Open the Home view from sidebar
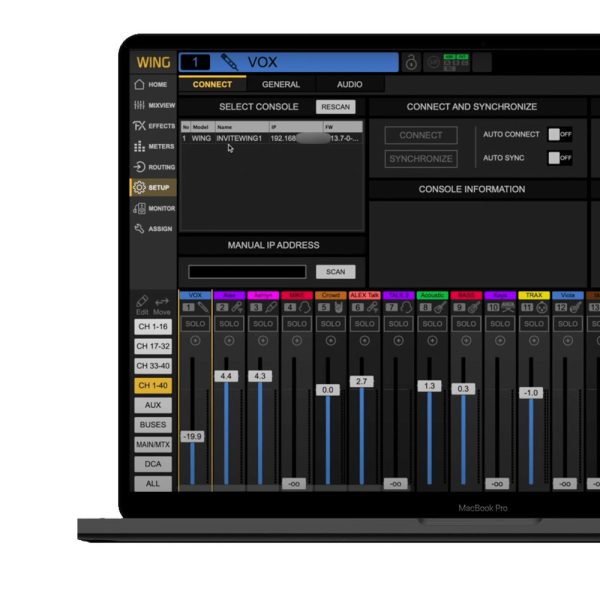 pos(152,85)
